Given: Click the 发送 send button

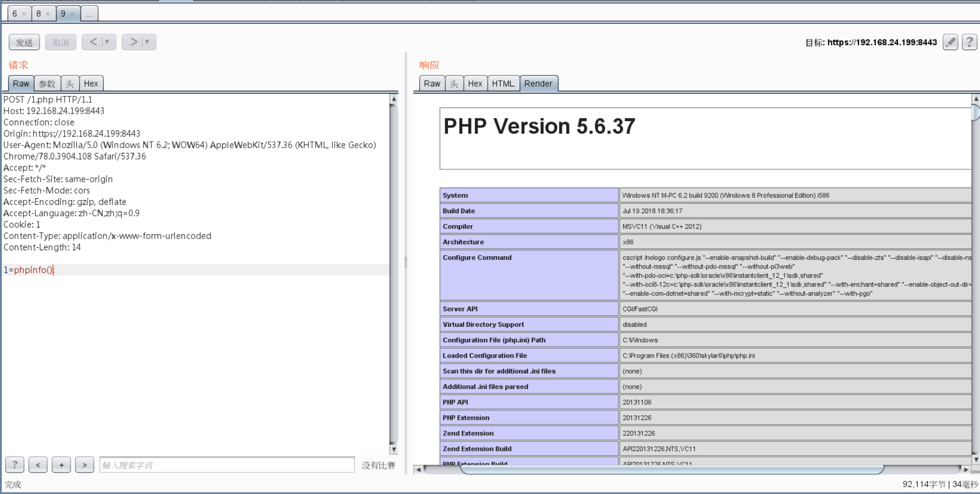Looking at the screenshot, I should point(24,42).
